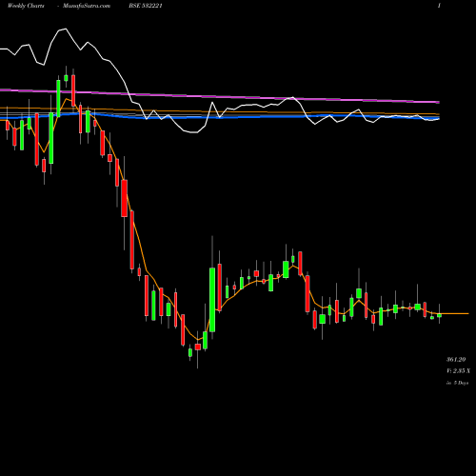The width and height of the screenshot is (476, 476).
Task: Click the "Weekly Charts" title text
Action: click(x=26, y=6)
